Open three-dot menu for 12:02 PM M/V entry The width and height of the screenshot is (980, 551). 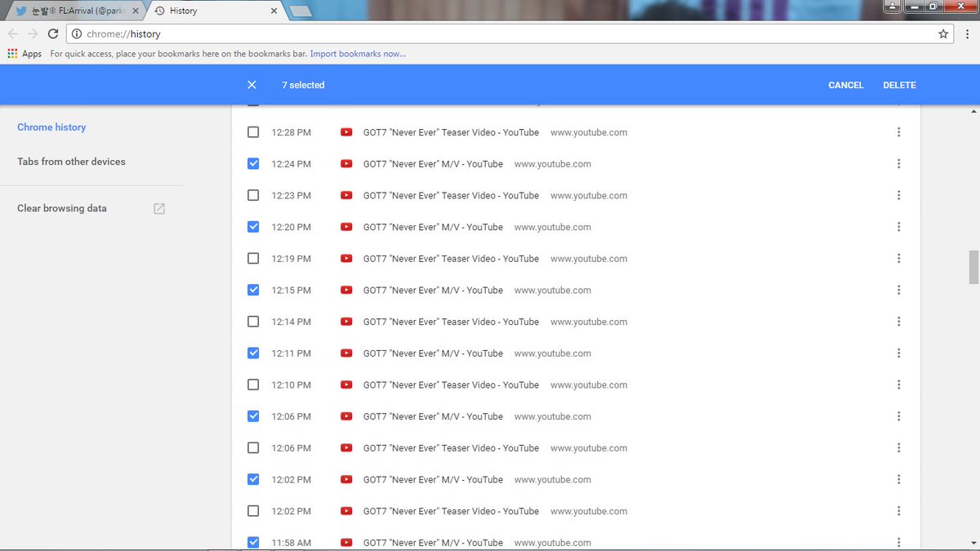(x=898, y=480)
